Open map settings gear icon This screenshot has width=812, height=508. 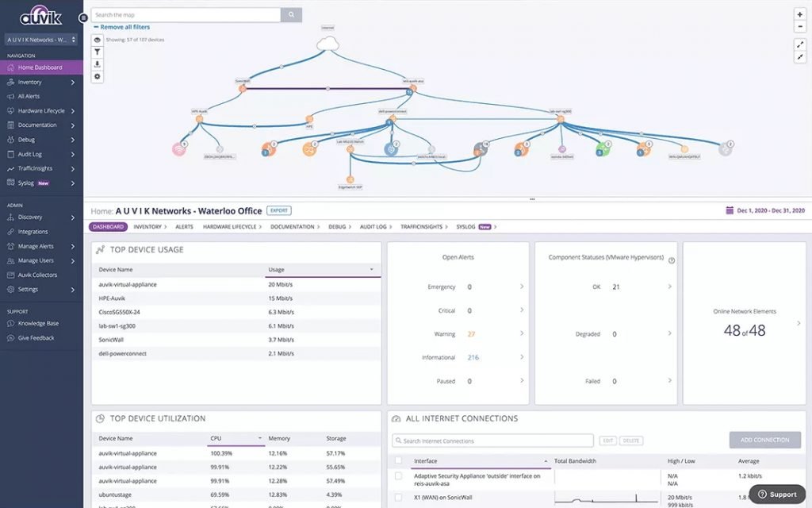pyautogui.click(x=98, y=77)
